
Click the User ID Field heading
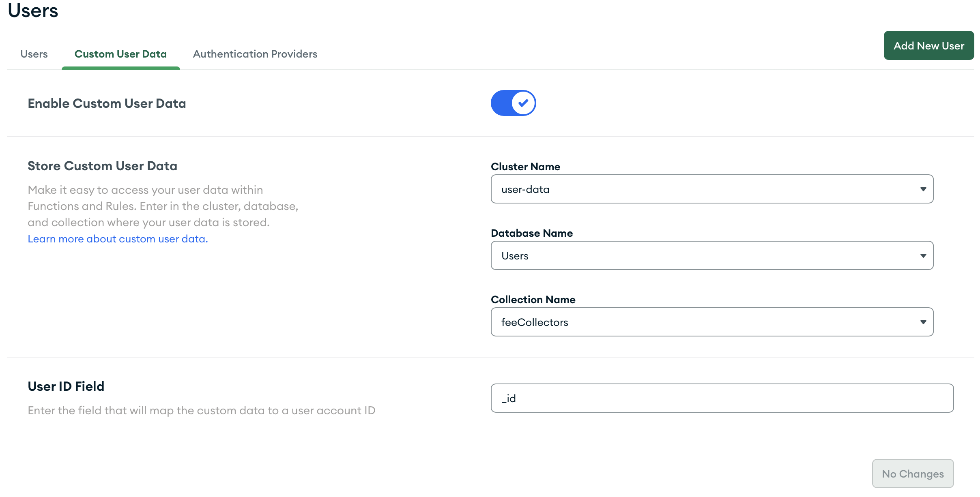click(66, 386)
